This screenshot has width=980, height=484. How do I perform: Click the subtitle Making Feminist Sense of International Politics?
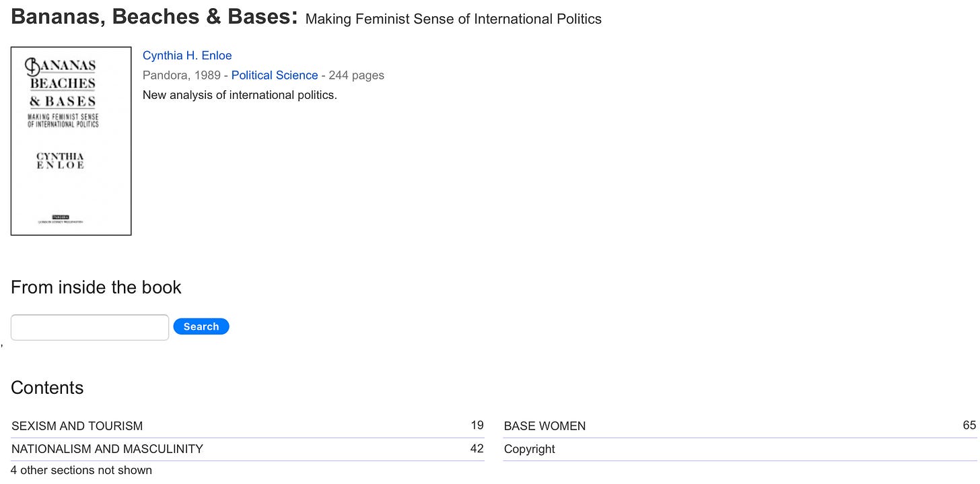453,20
